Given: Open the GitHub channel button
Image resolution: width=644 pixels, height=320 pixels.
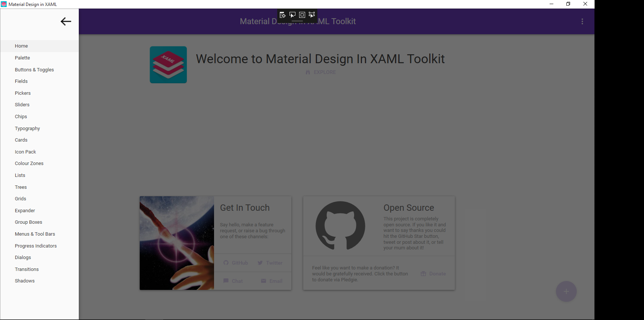Looking at the screenshot, I should [x=236, y=263].
